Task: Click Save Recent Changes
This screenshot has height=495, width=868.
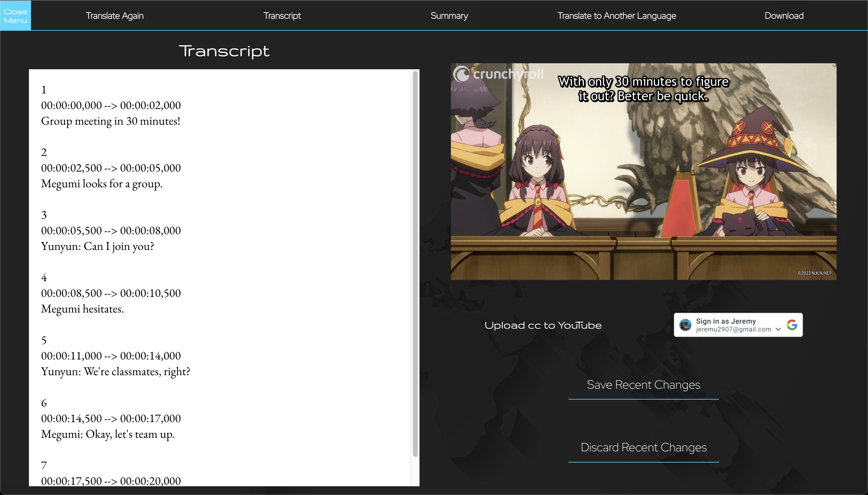Action: click(643, 384)
